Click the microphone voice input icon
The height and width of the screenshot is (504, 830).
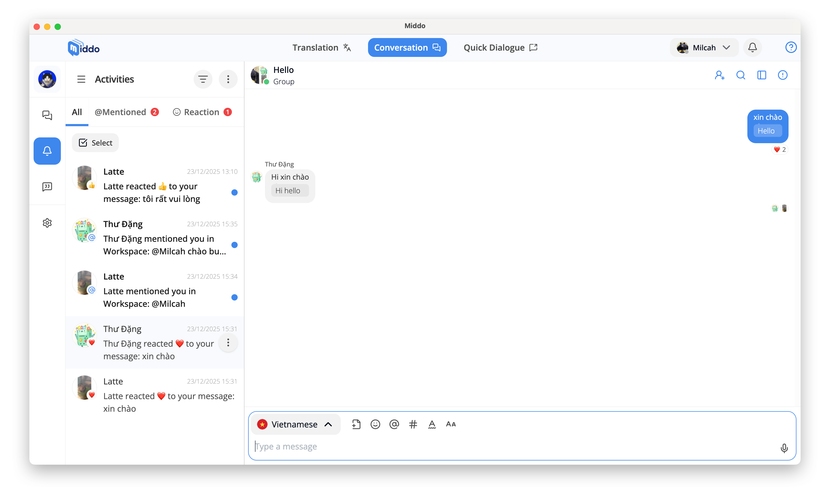pyautogui.click(x=784, y=448)
